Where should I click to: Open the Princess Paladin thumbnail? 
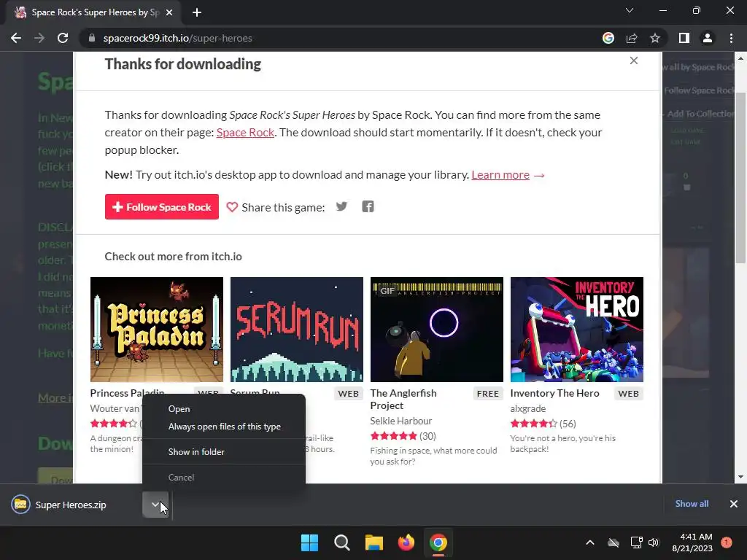click(157, 330)
